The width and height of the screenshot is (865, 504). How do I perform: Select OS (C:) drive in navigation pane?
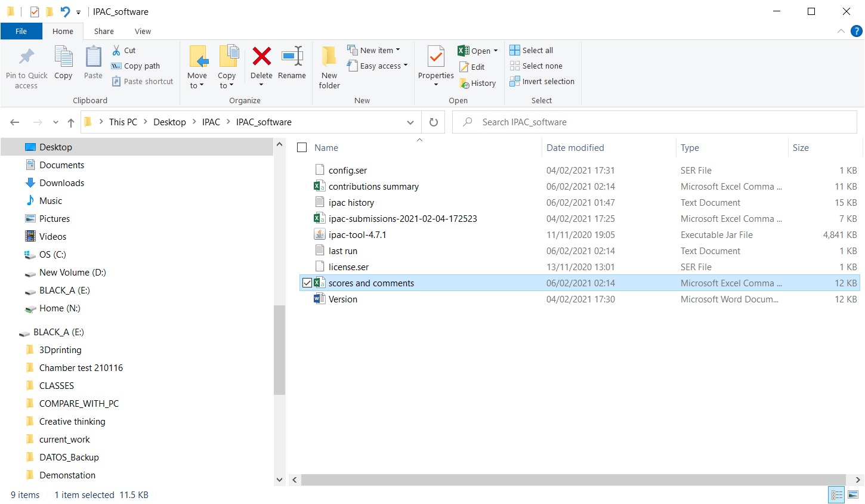click(52, 255)
